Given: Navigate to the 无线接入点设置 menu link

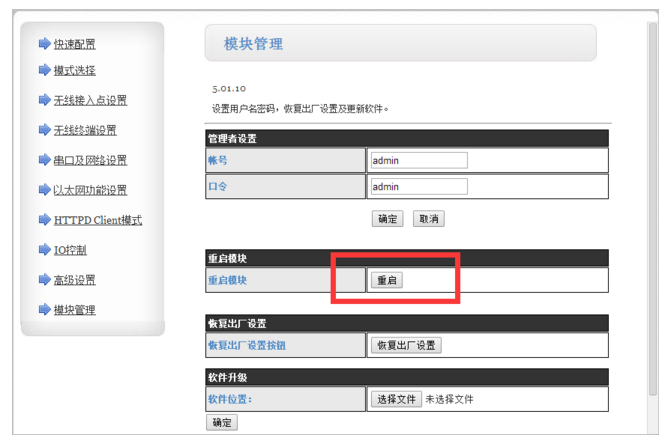Looking at the screenshot, I should click(90, 100).
